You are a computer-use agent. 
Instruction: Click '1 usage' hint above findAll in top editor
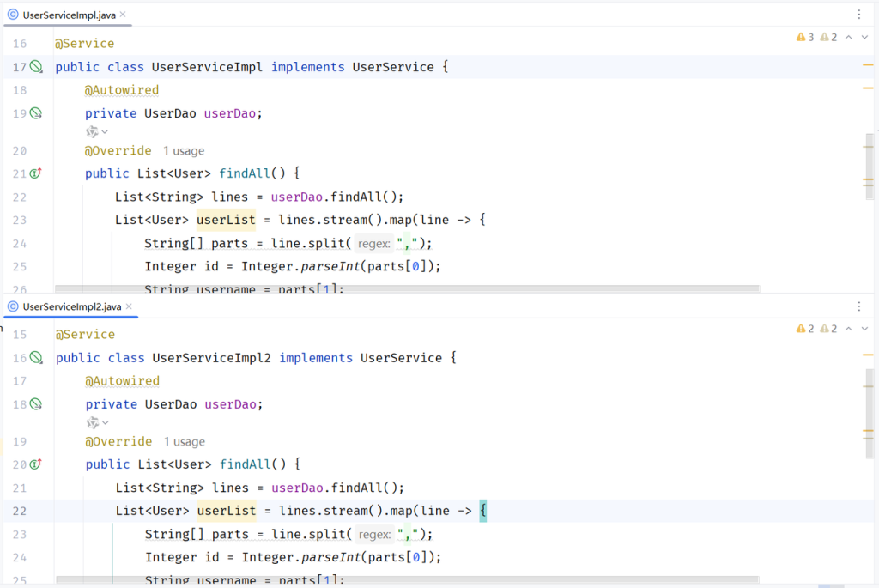click(x=184, y=151)
